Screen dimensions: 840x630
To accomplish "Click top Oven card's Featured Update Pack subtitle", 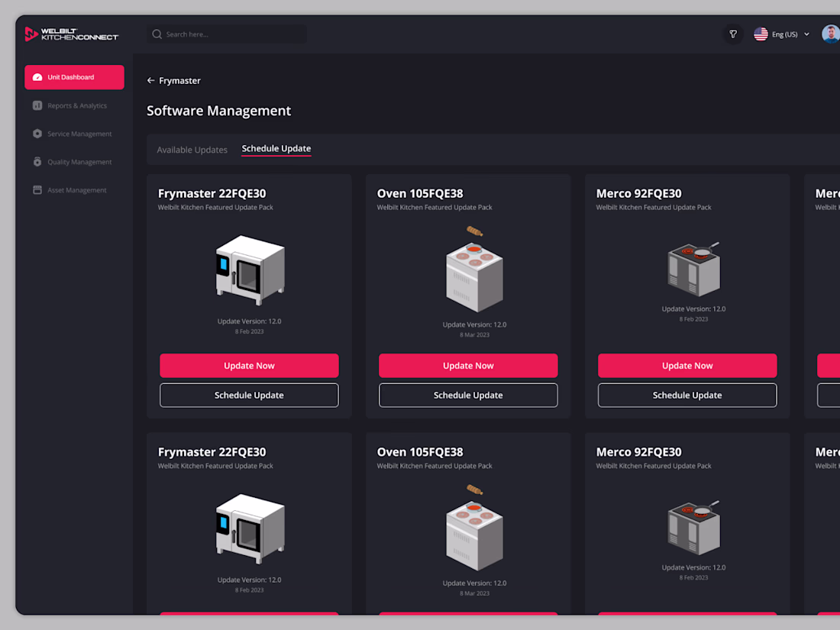I will point(435,207).
